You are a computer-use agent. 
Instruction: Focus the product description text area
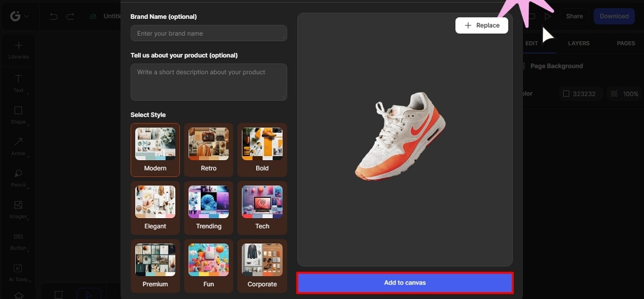point(209,82)
